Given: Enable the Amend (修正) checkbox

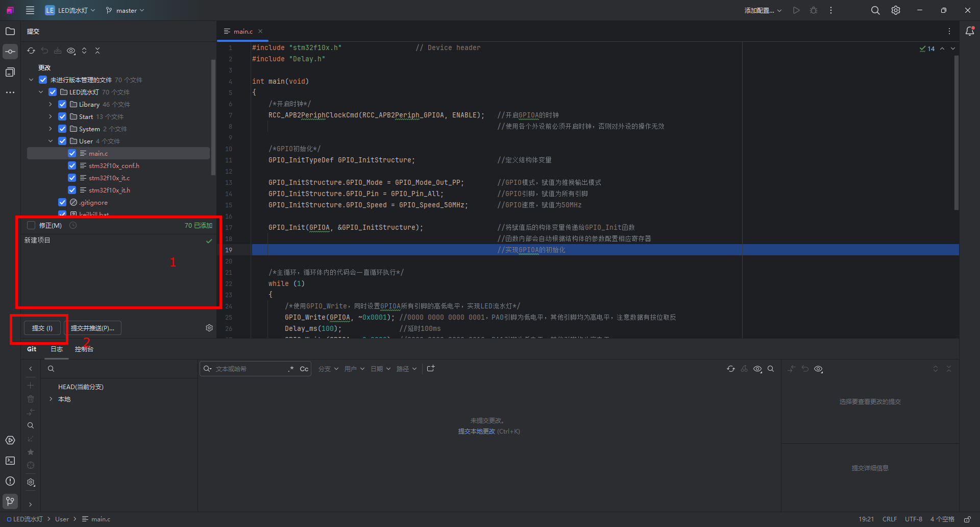Looking at the screenshot, I should coord(31,225).
